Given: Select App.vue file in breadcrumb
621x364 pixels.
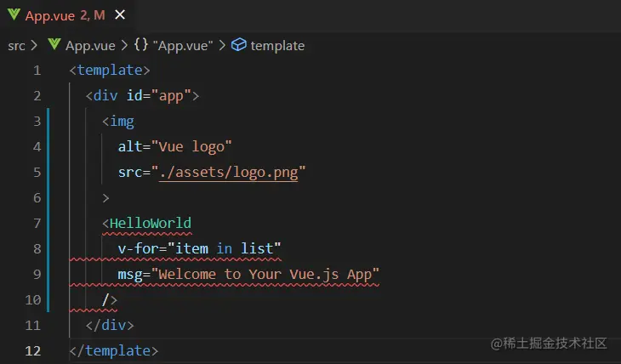Looking at the screenshot, I should (90, 46).
